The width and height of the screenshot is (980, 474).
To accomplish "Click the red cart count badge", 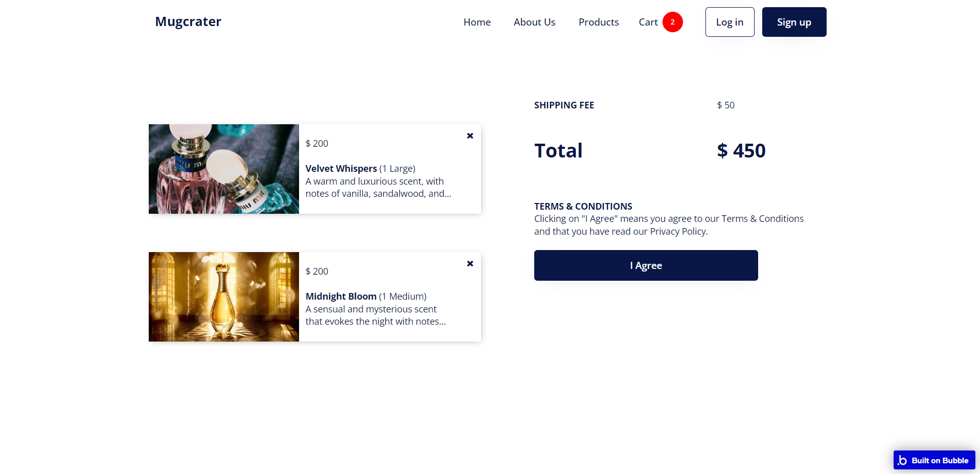I will click(x=672, y=22).
